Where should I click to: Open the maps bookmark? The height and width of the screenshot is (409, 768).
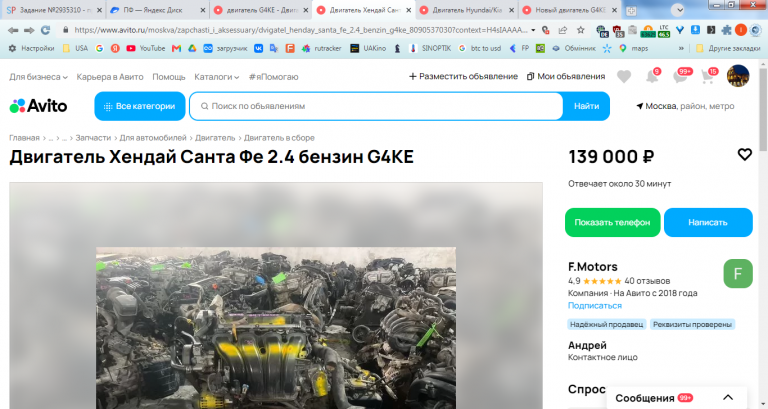pos(633,48)
